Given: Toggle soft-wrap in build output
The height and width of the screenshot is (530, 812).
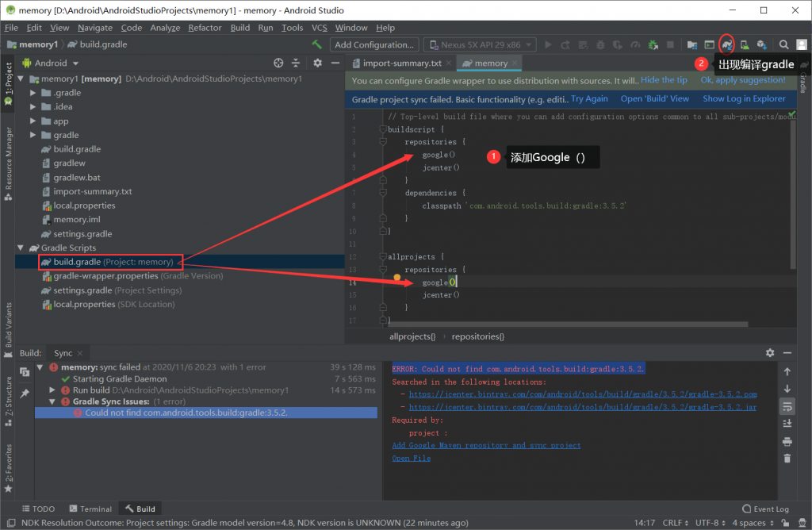Looking at the screenshot, I should [x=787, y=406].
